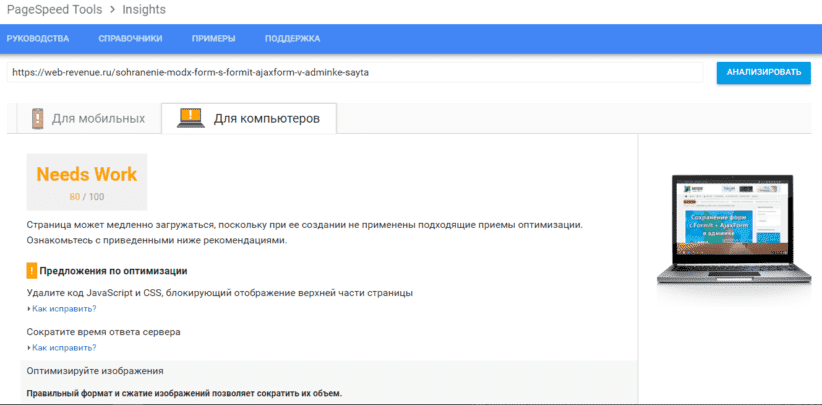Open the Руководства menu item
This screenshot has width=822, height=405.
click(38, 39)
